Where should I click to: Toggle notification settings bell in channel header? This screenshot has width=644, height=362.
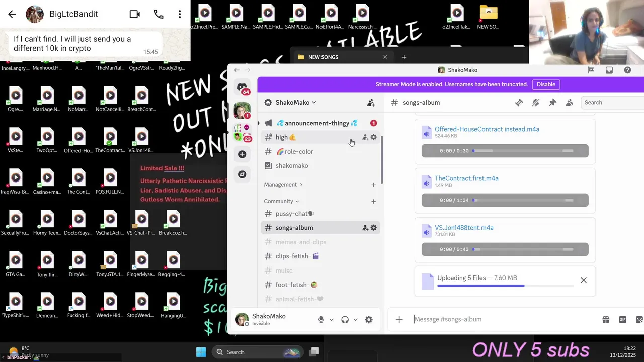point(536,103)
